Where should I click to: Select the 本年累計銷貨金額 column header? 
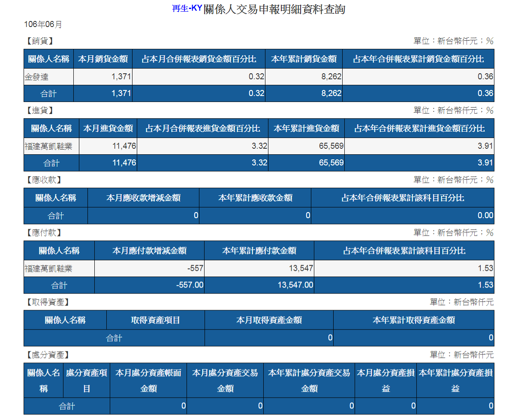pos(304,59)
